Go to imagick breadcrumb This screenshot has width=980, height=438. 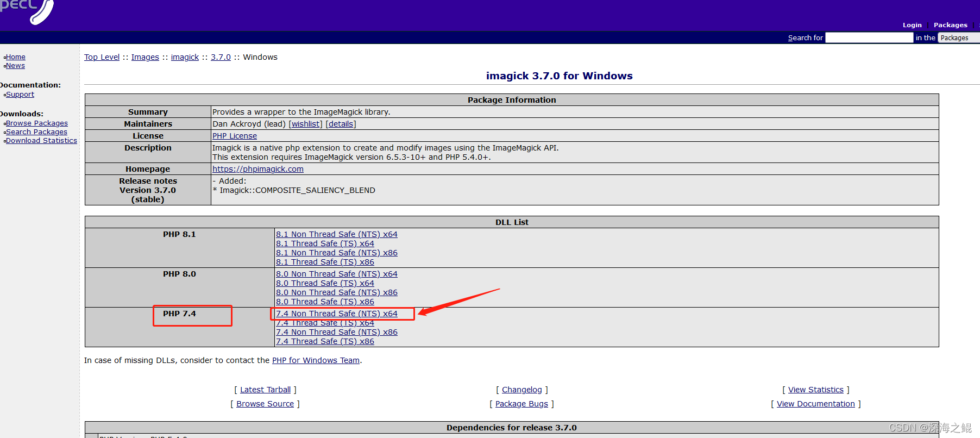[185, 57]
